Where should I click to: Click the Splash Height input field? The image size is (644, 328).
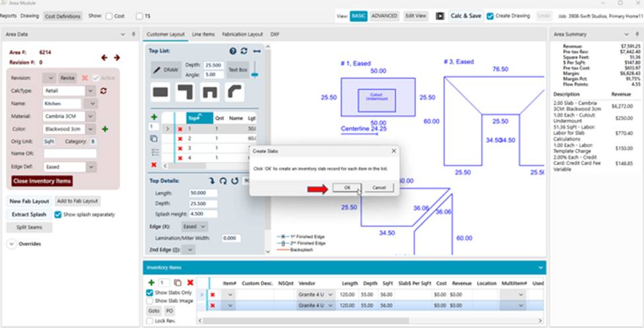203,214
